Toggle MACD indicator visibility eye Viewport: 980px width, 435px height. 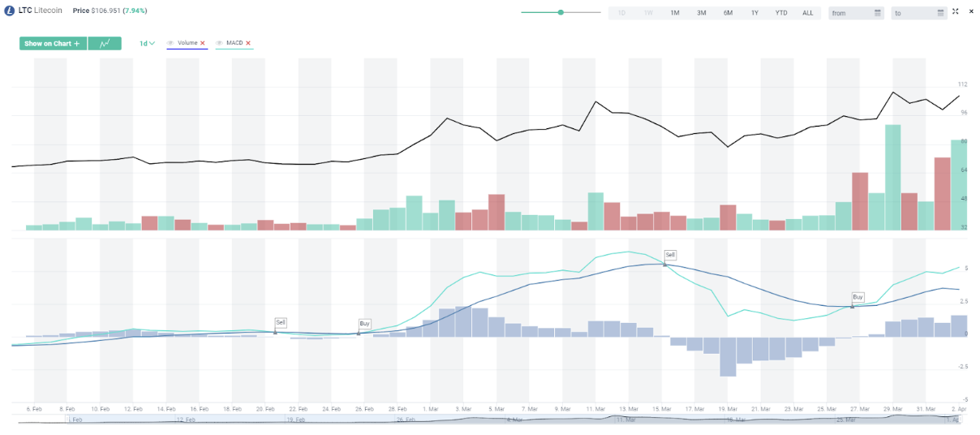[220, 43]
